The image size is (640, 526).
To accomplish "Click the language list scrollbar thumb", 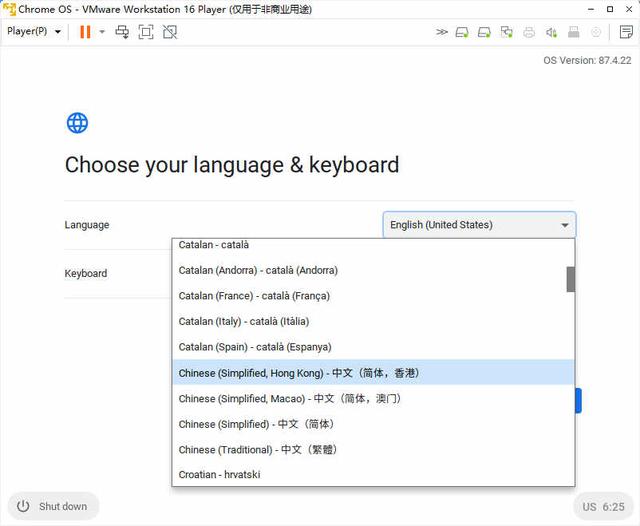I will [x=570, y=280].
